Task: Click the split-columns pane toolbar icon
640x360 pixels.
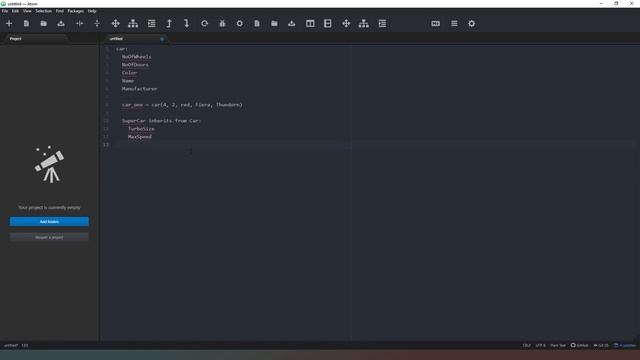Action: tap(310, 24)
